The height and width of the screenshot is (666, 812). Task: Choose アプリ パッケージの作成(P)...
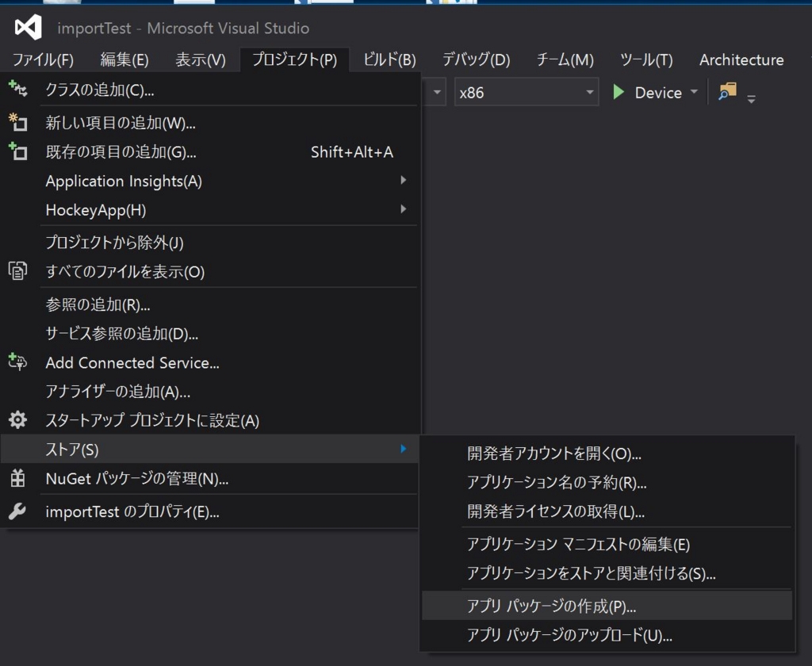click(607, 606)
